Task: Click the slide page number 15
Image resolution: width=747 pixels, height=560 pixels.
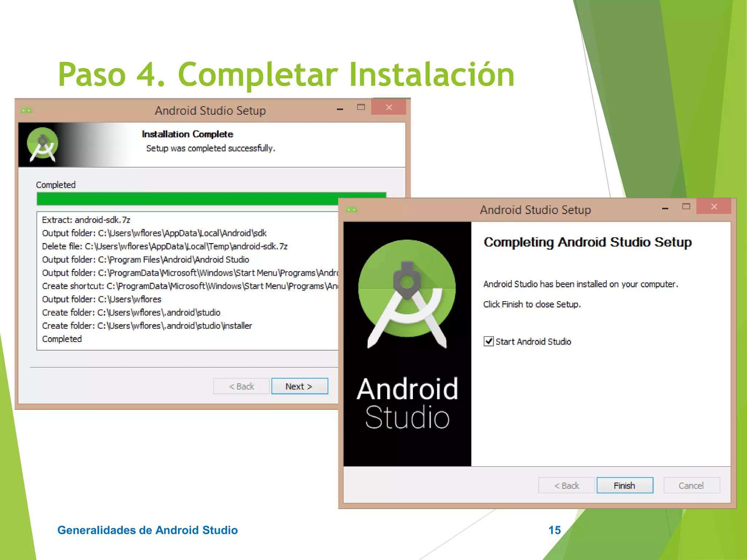Action: (x=554, y=530)
